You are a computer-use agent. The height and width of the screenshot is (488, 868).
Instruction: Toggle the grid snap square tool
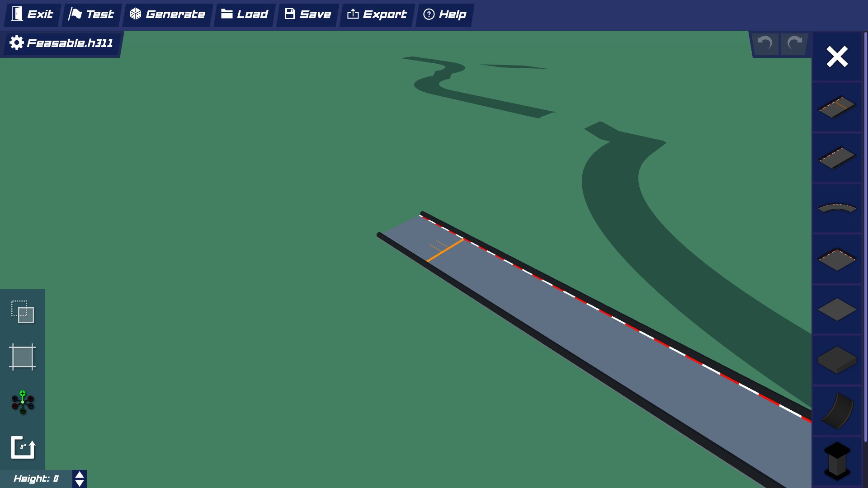23,357
